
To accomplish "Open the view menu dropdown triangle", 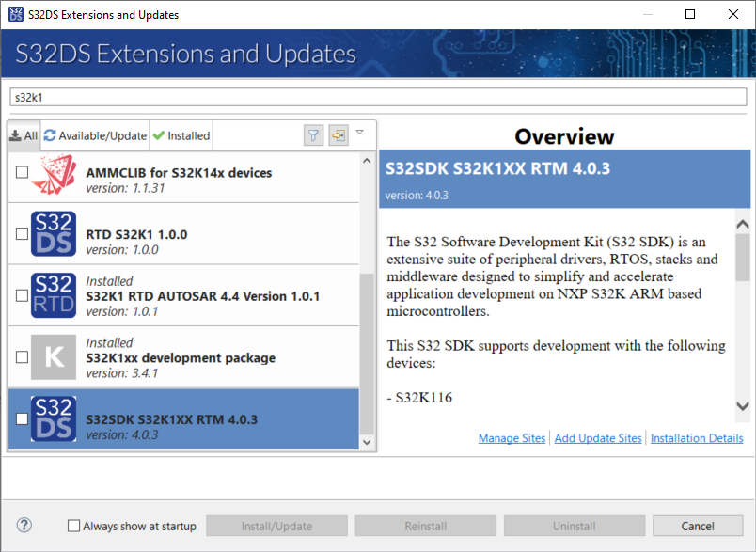I will (x=359, y=133).
